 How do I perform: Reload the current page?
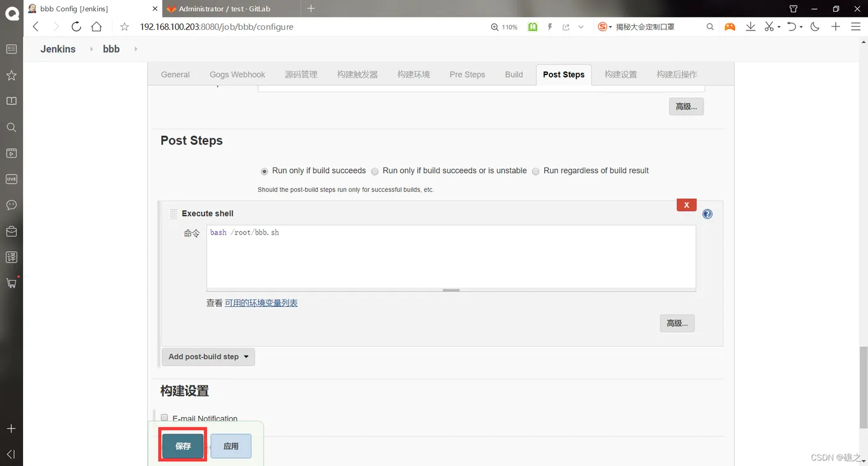[x=76, y=27]
